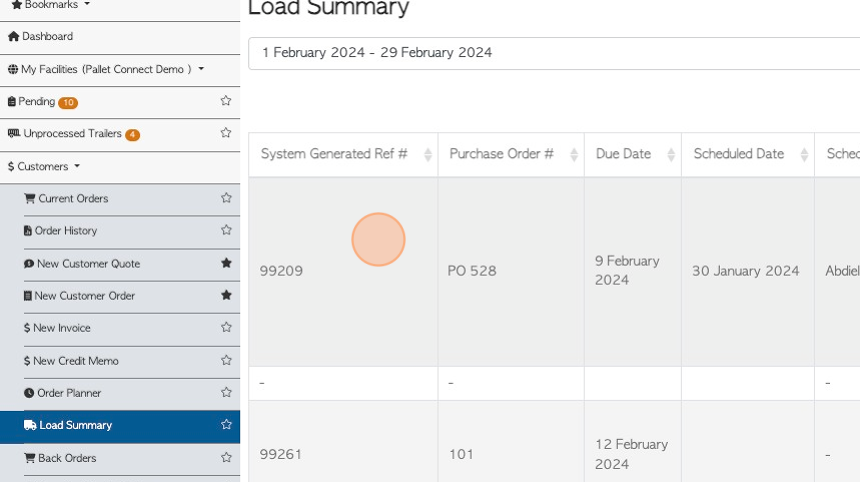Screen dimensions: 860x482
Task: Click the list icon beside New Customer Order
Action: point(27,296)
